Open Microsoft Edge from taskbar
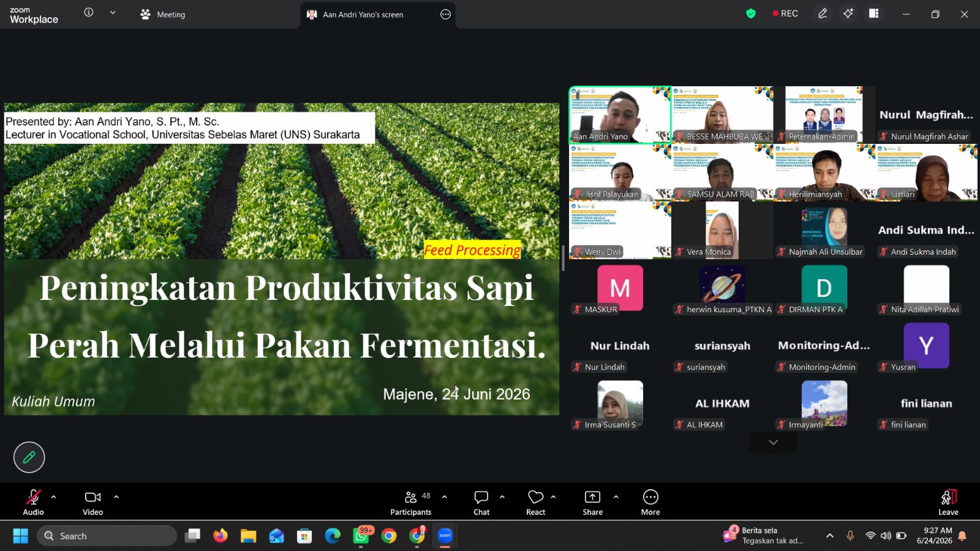 tap(333, 536)
